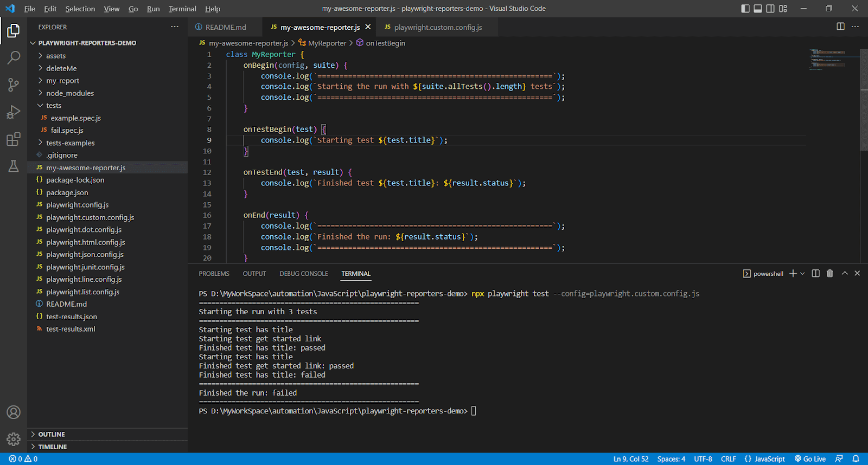Toggle the bottom panel layout button

758,9
